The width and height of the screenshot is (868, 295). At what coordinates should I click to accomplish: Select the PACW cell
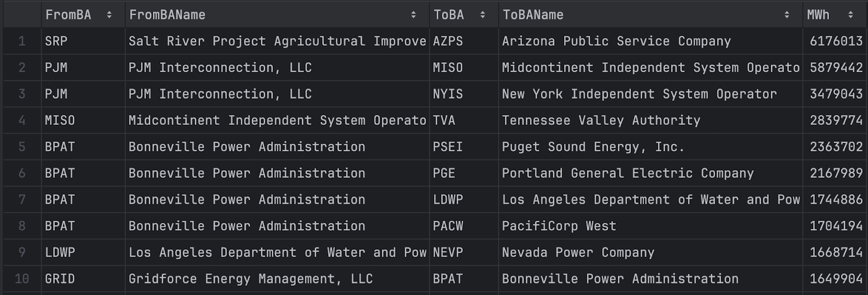click(x=464, y=226)
